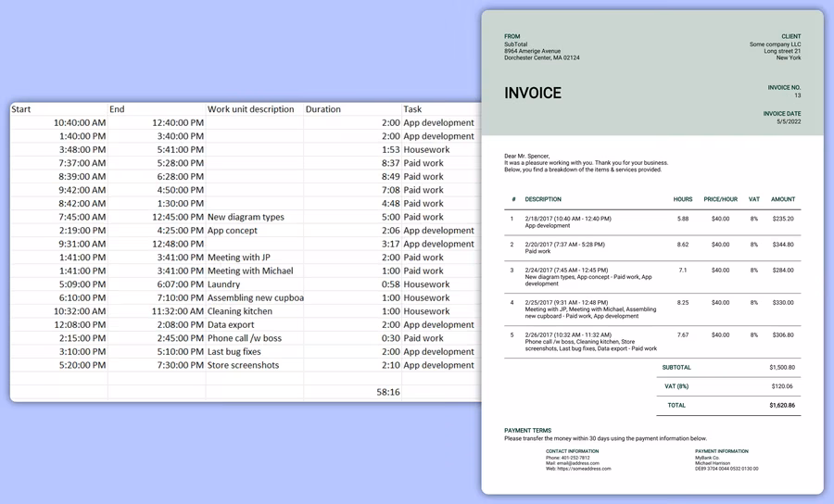Select the 4:48 duration cell
The height and width of the screenshot is (504, 834).
point(353,203)
